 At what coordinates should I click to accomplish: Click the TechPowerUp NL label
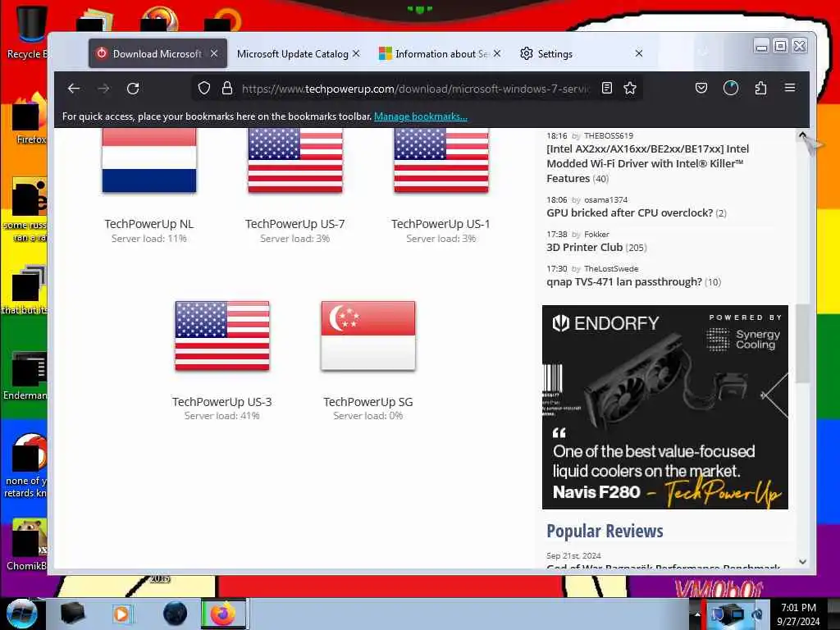149,224
